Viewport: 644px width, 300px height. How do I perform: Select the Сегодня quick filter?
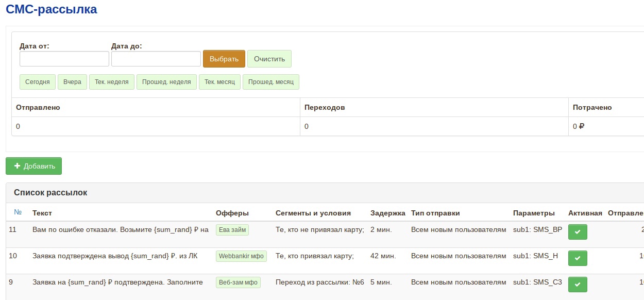tap(38, 82)
